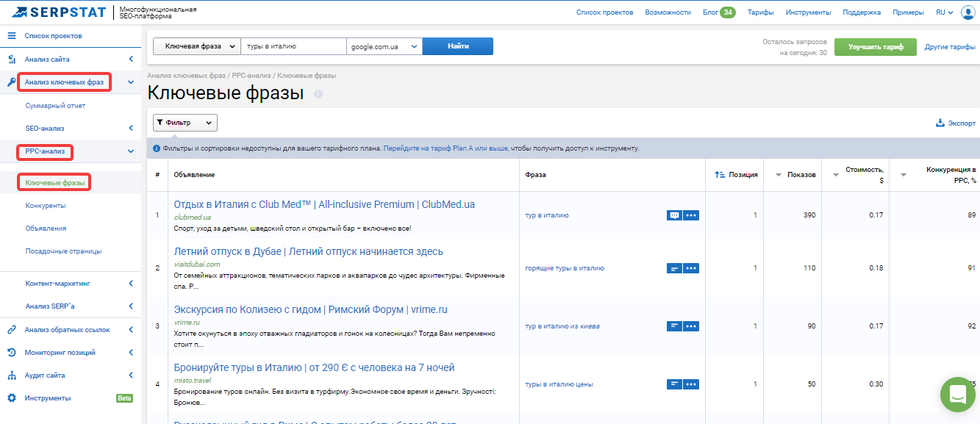Open Тарифы in top navigation
The width and height of the screenshot is (980, 424).
(x=760, y=12)
